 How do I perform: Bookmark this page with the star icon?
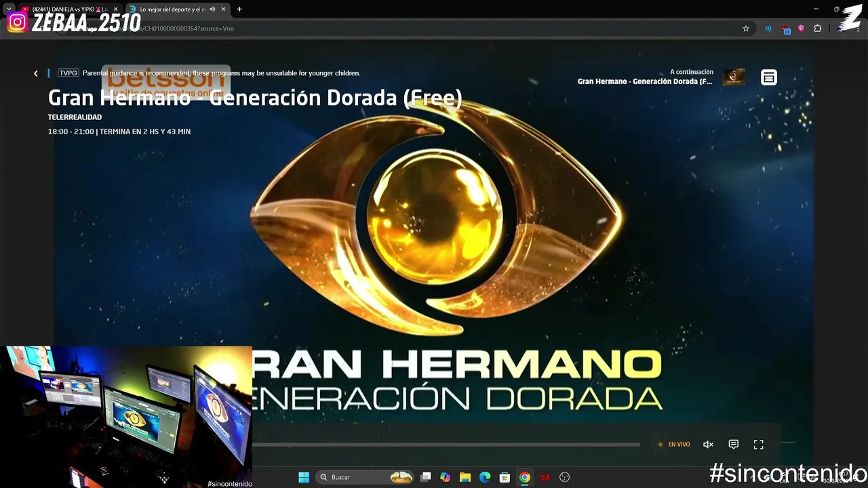tap(746, 28)
